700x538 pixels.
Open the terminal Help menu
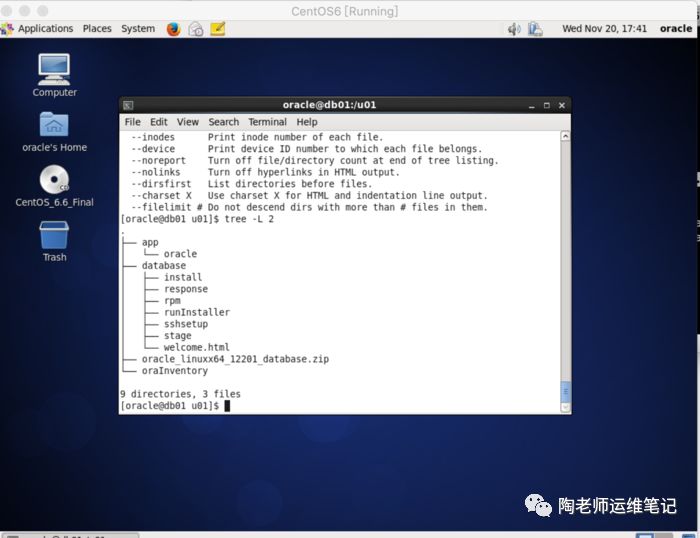tap(307, 122)
